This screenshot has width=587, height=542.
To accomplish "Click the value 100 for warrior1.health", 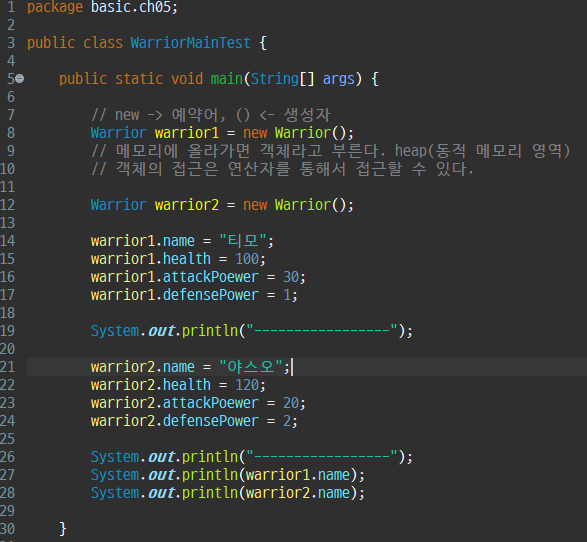I will (247, 259).
